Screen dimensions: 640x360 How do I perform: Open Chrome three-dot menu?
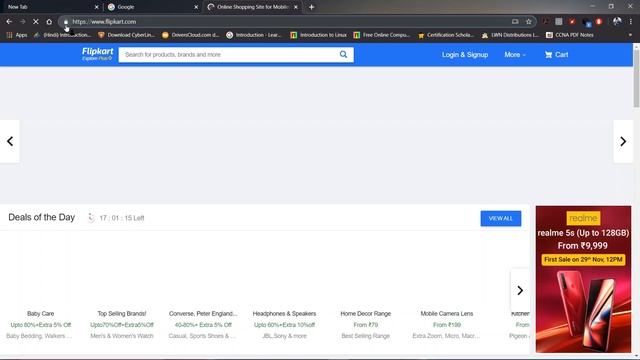(x=631, y=22)
